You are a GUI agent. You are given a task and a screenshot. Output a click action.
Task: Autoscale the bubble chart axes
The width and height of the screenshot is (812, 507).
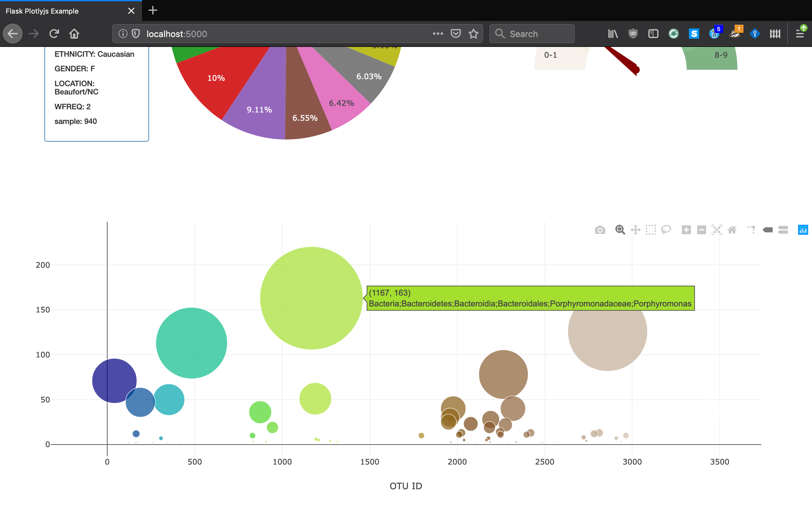coord(717,230)
